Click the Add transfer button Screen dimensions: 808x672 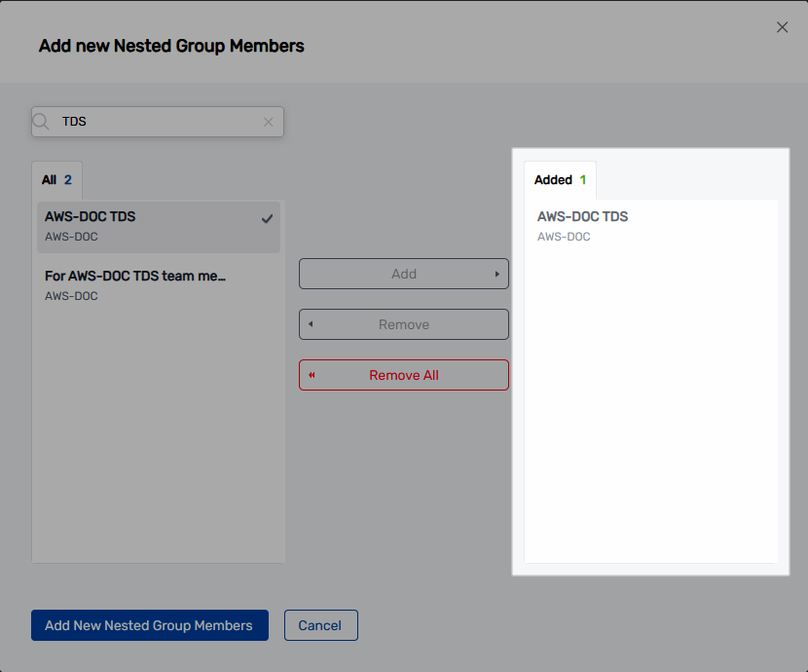[403, 274]
